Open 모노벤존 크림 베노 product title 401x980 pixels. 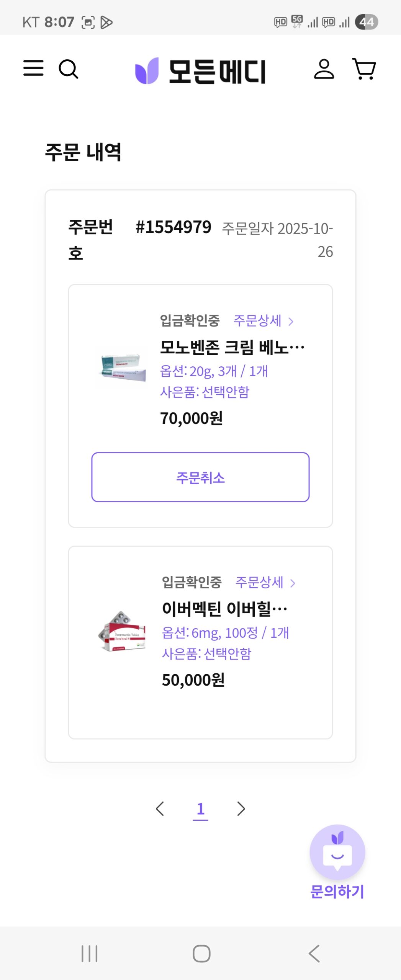click(x=232, y=347)
